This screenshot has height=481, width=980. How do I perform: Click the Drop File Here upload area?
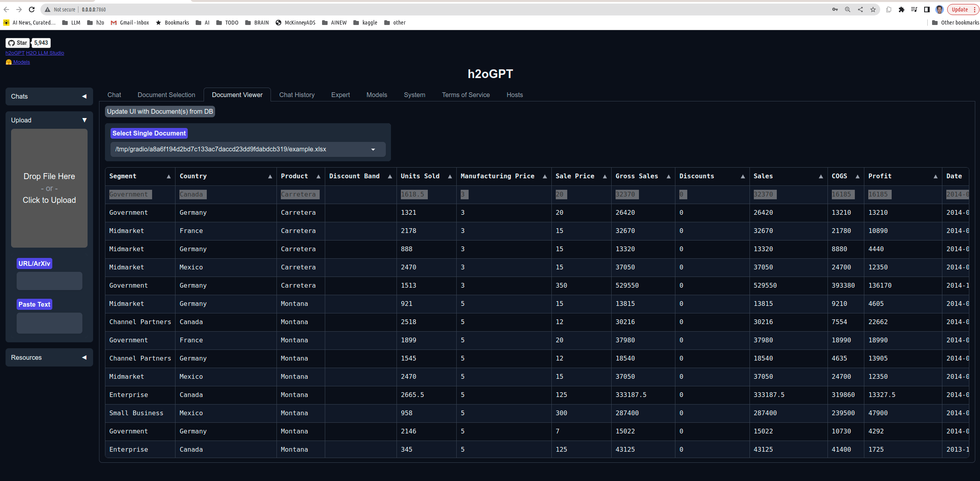pos(49,189)
